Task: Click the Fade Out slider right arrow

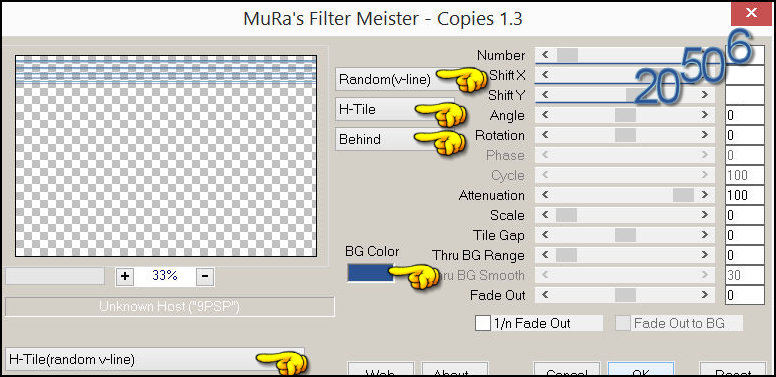Action: pyautogui.click(x=705, y=295)
